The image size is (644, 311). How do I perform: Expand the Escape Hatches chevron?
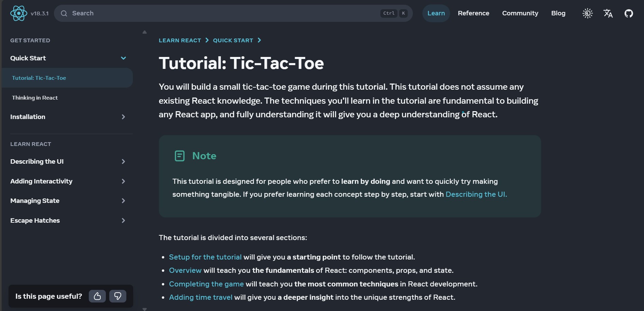123,220
